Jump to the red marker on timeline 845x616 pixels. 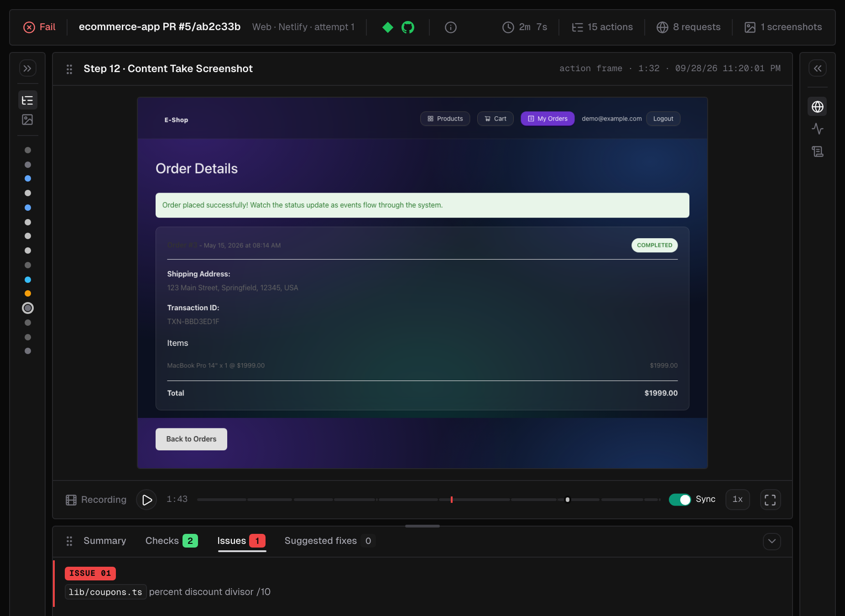point(451,500)
